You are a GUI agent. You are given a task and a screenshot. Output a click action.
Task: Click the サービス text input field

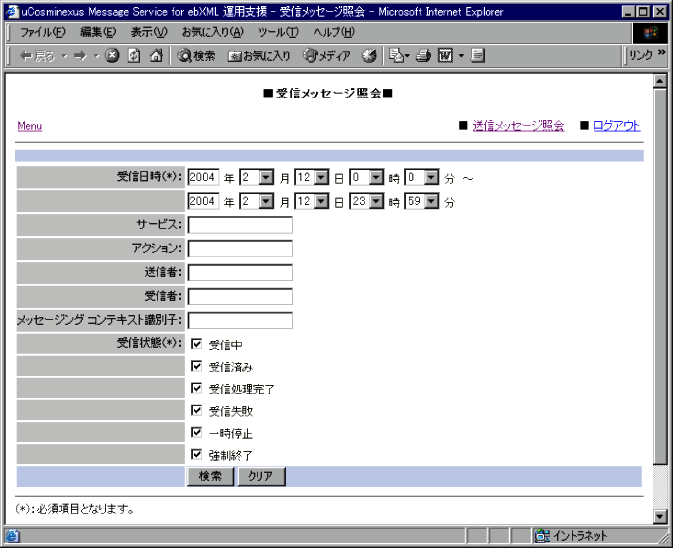point(240,225)
